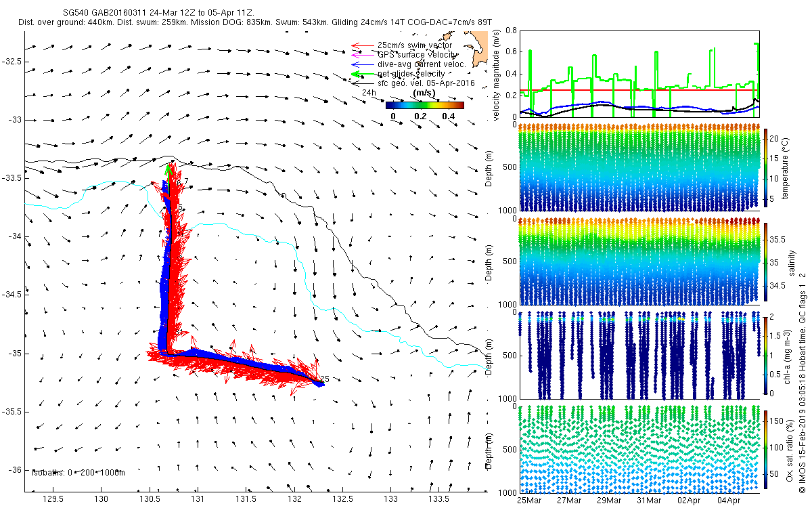Click the '0.8' tick on the velocity magnitude axis
The height and width of the screenshot is (508, 812).
(x=510, y=31)
